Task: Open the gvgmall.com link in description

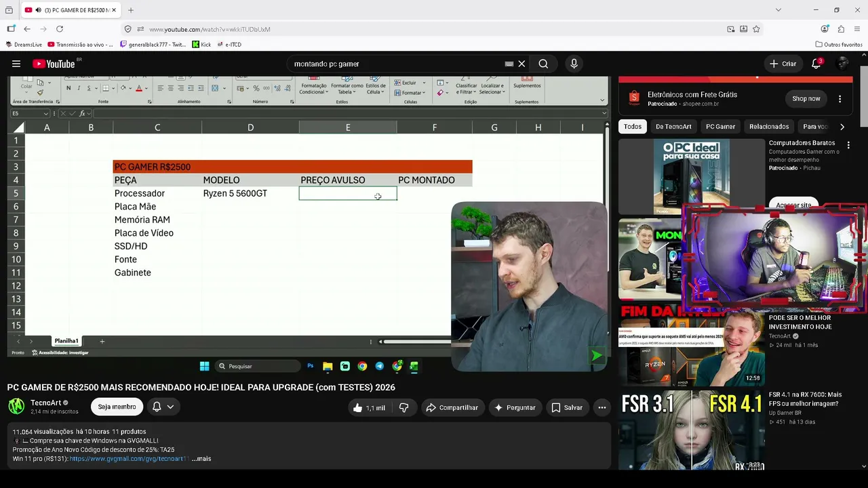Action: (129, 459)
